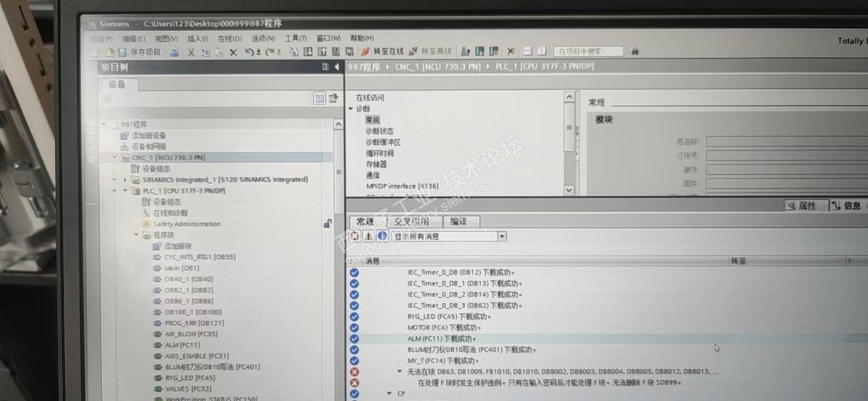Select 诊断缓冲区 in the diagnostics tree
Image resolution: width=868 pixels, height=401 pixels.
click(x=383, y=143)
